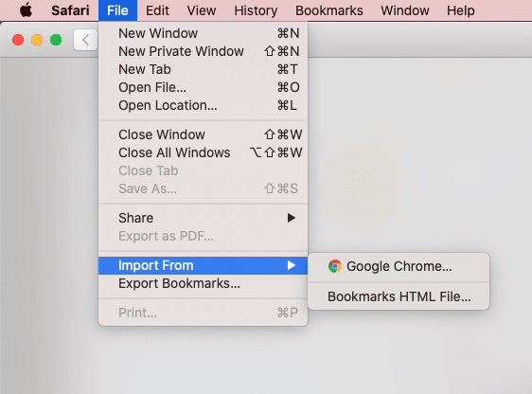Import from Google Chrome…
Screen dimensions: 532x394
[399, 266]
